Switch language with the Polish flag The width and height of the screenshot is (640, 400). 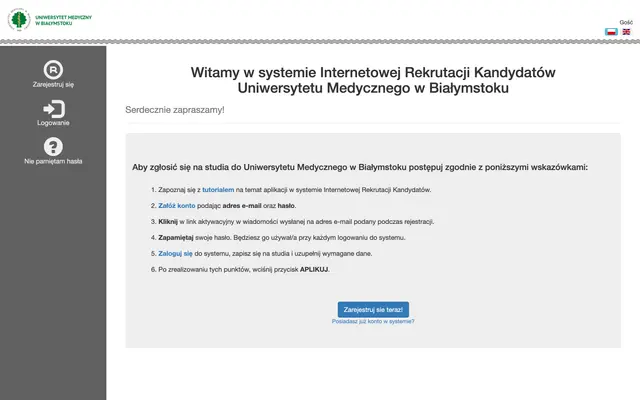[611, 32]
